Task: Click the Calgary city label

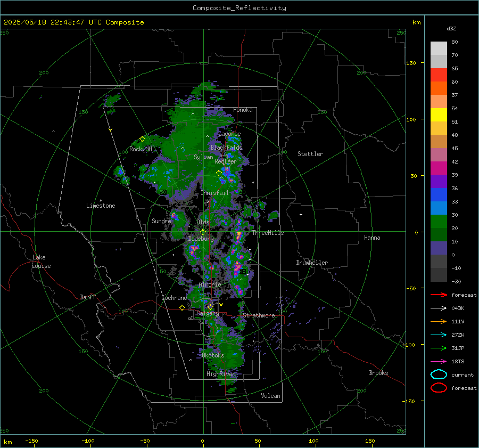Action: (208, 313)
